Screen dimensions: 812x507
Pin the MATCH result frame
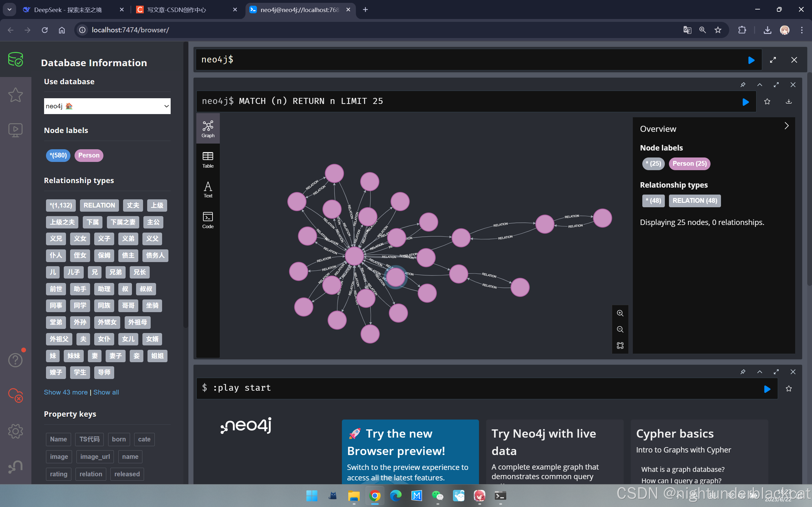pyautogui.click(x=743, y=85)
